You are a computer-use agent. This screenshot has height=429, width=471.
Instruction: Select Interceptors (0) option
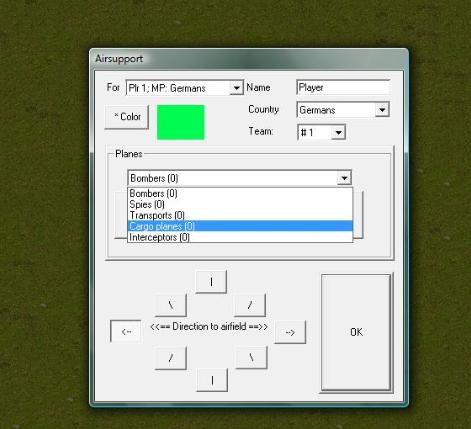coord(240,237)
